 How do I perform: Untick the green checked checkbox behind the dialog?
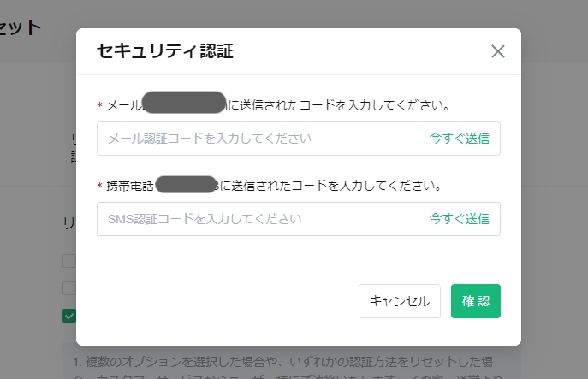pyautogui.click(x=69, y=316)
